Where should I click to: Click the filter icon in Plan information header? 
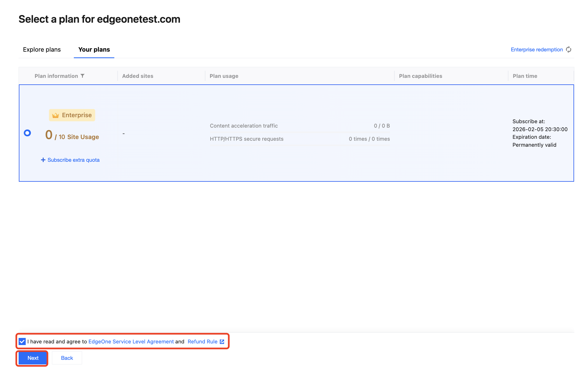click(82, 76)
